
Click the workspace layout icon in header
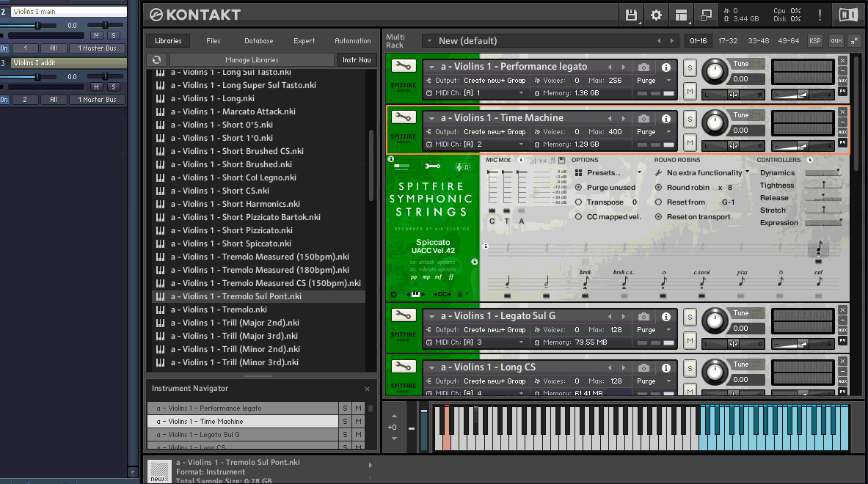click(682, 15)
